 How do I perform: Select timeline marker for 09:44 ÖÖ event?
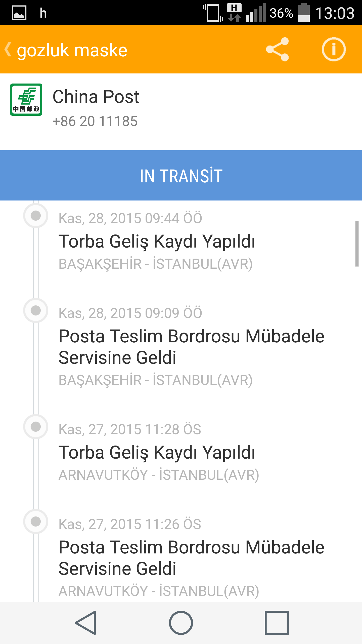36,216
